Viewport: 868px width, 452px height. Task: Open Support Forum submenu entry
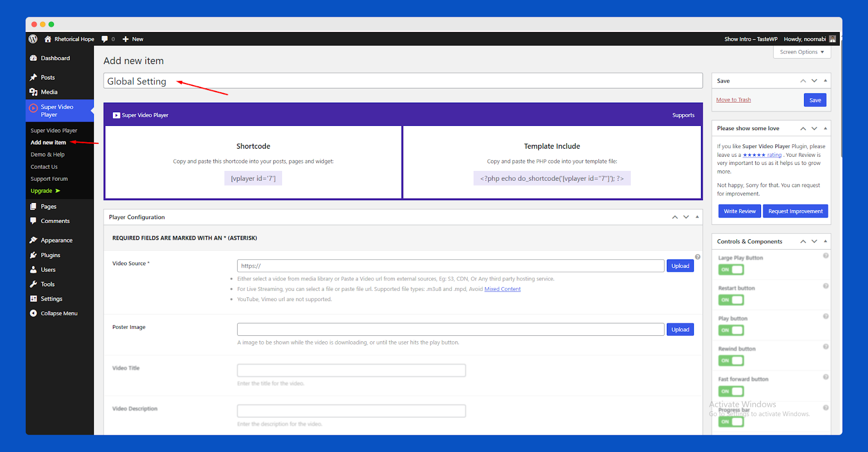[x=49, y=179]
